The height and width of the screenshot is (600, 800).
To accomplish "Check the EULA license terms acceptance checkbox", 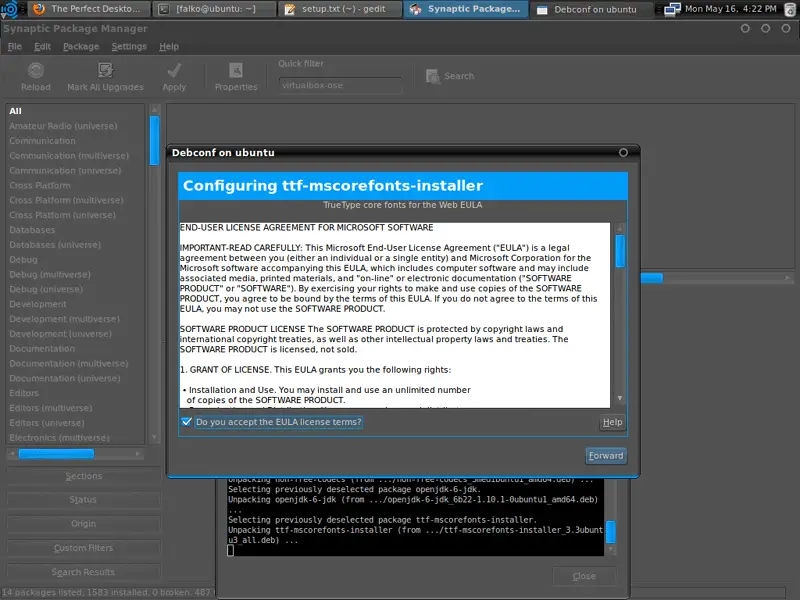I will tap(187, 422).
